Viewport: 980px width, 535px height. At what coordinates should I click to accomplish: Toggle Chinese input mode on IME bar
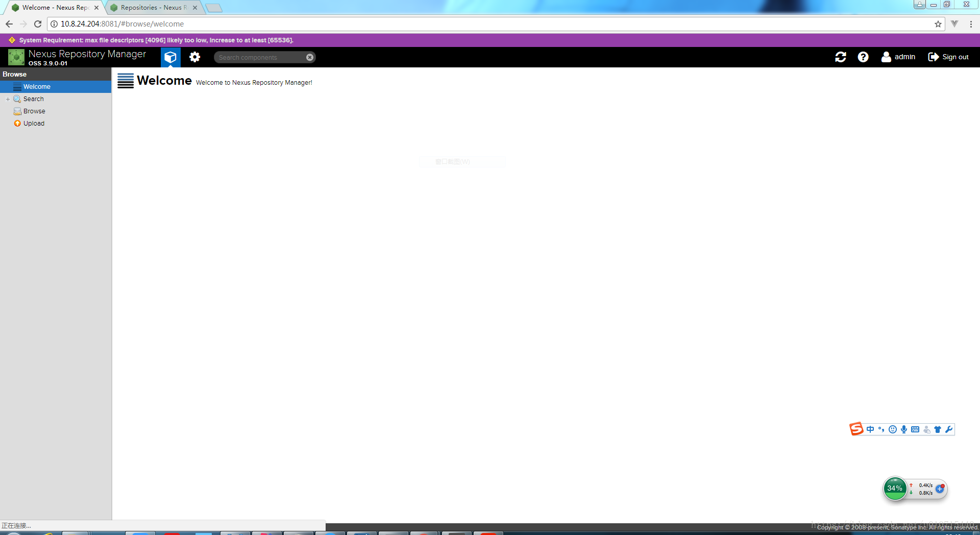(870, 429)
